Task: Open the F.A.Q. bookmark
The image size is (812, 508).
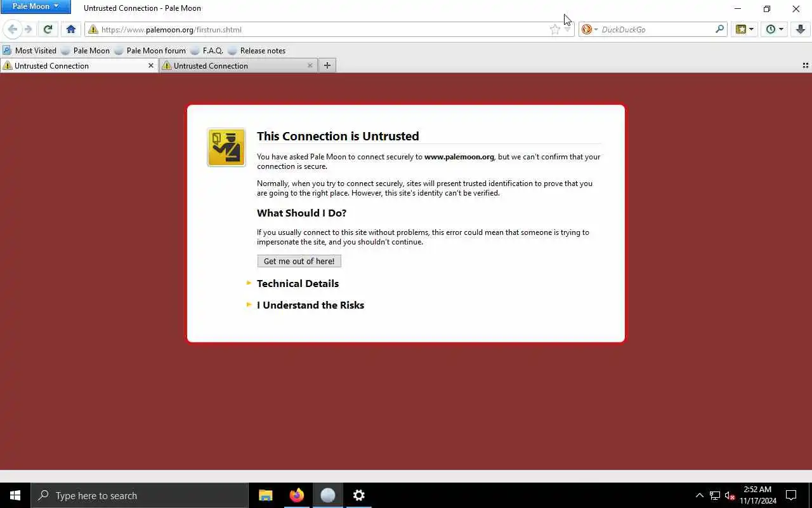Action: pyautogui.click(x=207, y=50)
